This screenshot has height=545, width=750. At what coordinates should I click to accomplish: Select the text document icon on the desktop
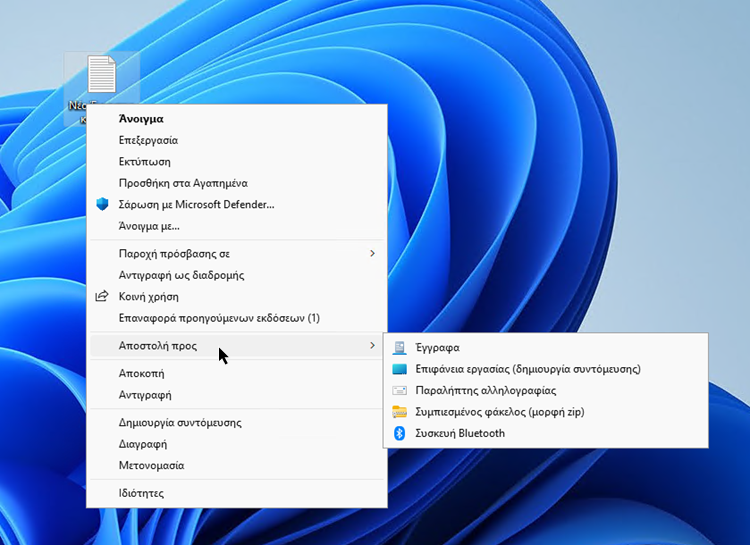coord(102,74)
